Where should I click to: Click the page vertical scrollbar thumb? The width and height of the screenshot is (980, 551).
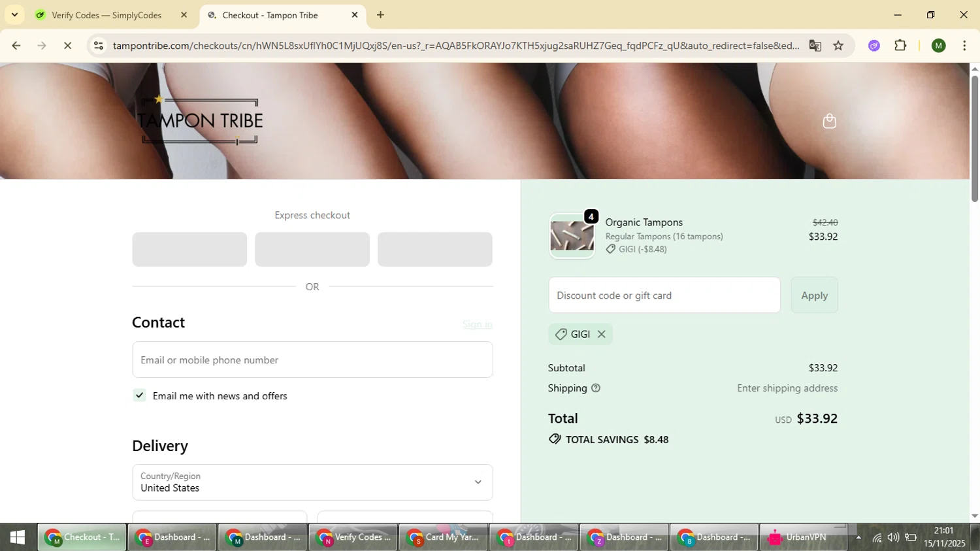[x=974, y=139]
